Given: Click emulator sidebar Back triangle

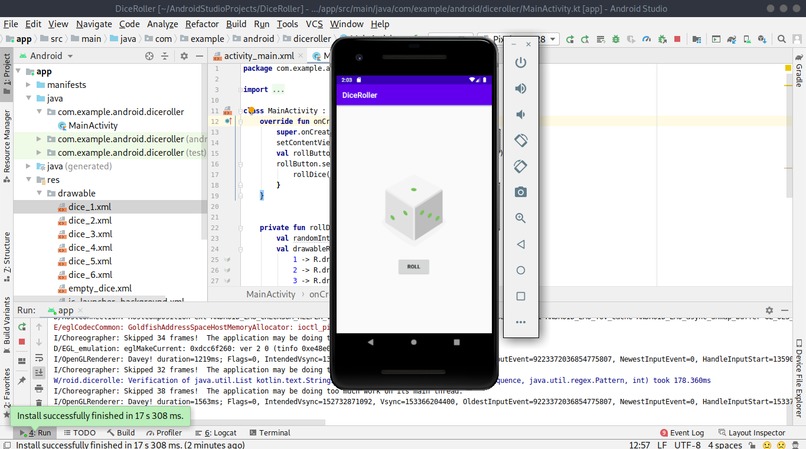Looking at the screenshot, I should tap(520, 244).
